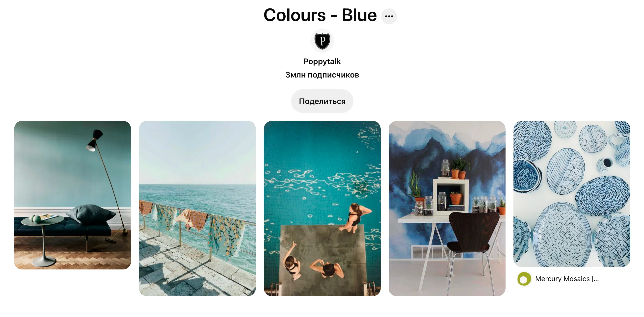Click the Colours - Blue board title
Screen dimensions: 644x317
tap(320, 15)
